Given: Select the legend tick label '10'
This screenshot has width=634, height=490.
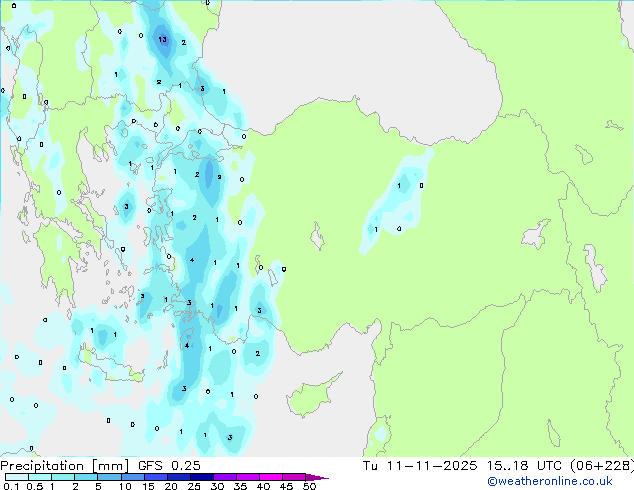Looking at the screenshot, I should pyautogui.click(x=125, y=486).
